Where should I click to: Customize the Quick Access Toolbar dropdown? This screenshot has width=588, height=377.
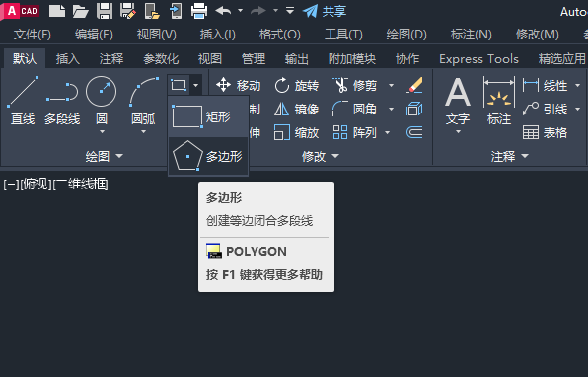tap(290, 11)
